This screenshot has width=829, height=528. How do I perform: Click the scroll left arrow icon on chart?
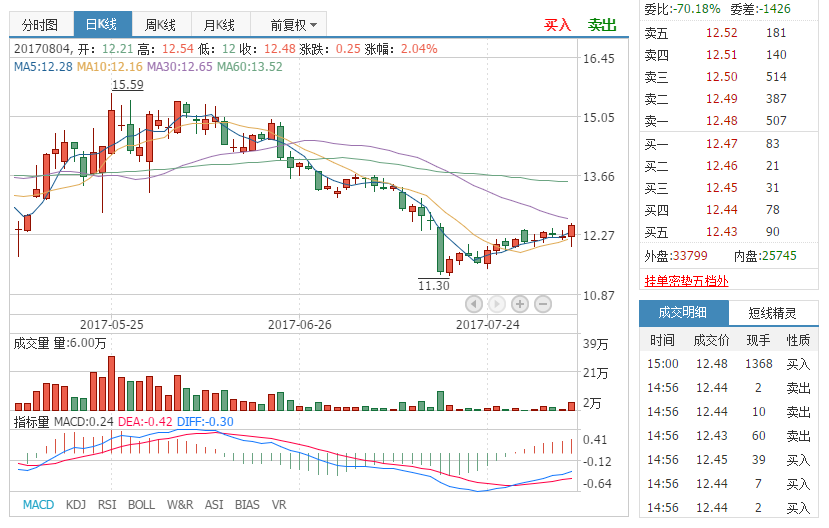[x=474, y=303]
